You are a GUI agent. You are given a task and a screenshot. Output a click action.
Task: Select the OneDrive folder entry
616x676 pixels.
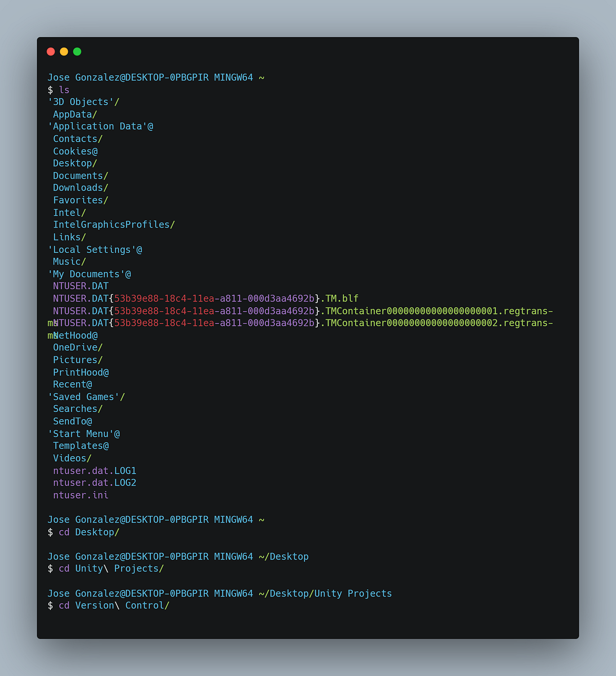(75, 347)
